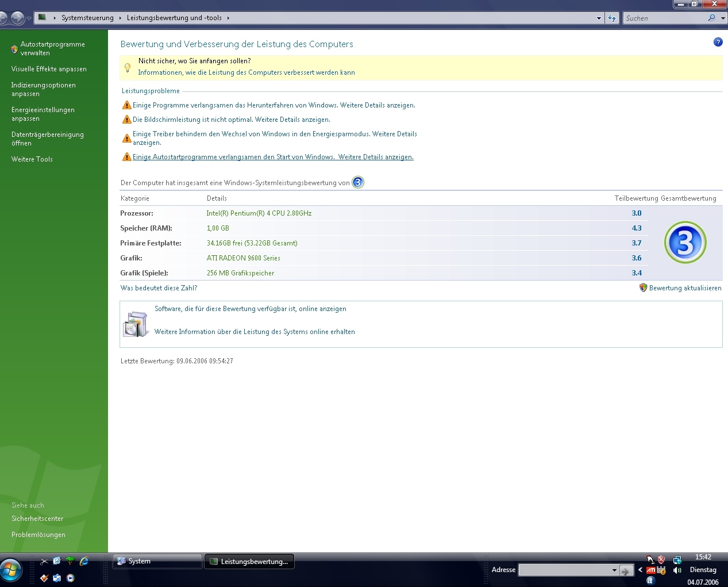Open Weitere Tools in sidebar
Viewport: 728px width, 587px height.
pyautogui.click(x=32, y=159)
